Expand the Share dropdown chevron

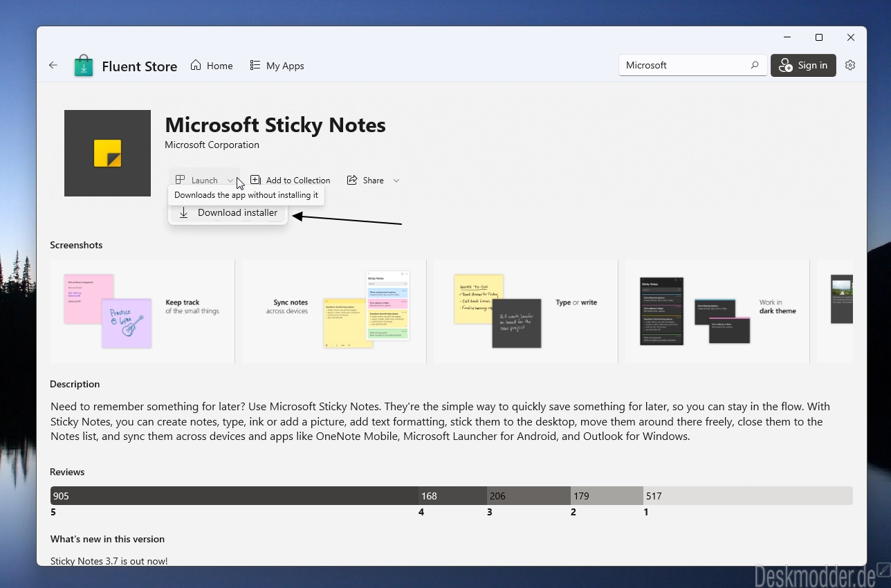click(x=396, y=181)
